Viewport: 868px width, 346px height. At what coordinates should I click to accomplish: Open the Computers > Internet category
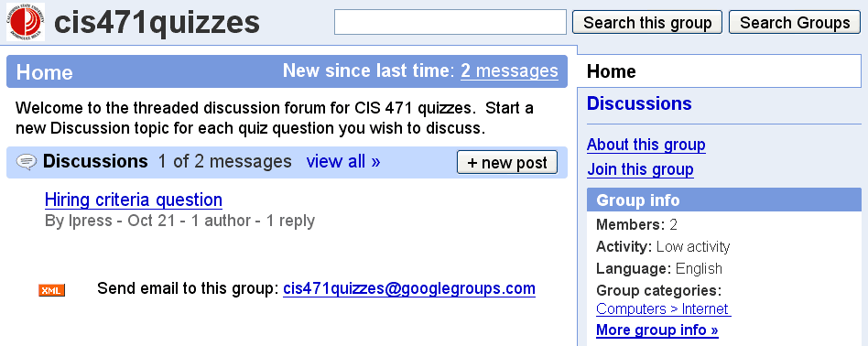point(664,308)
